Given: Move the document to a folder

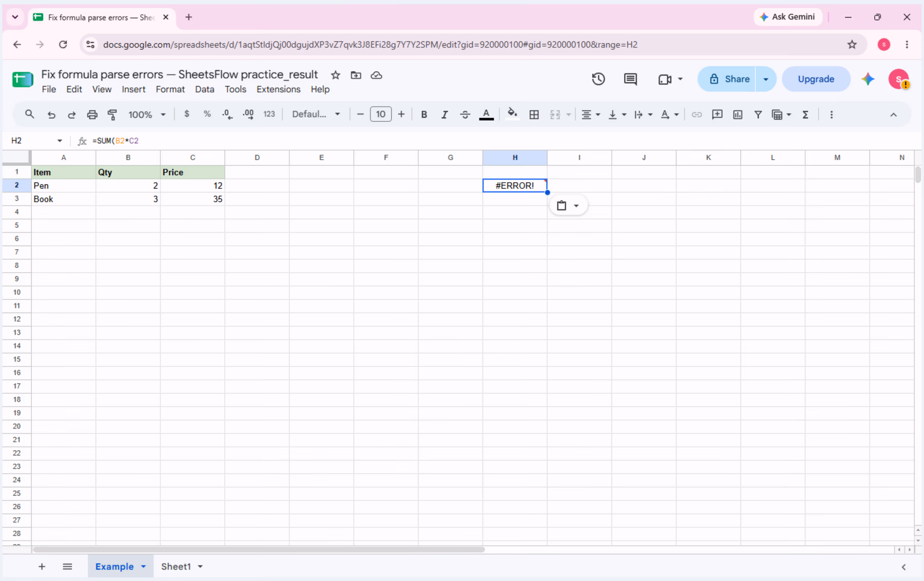Looking at the screenshot, I should click(x=356, y=75).
